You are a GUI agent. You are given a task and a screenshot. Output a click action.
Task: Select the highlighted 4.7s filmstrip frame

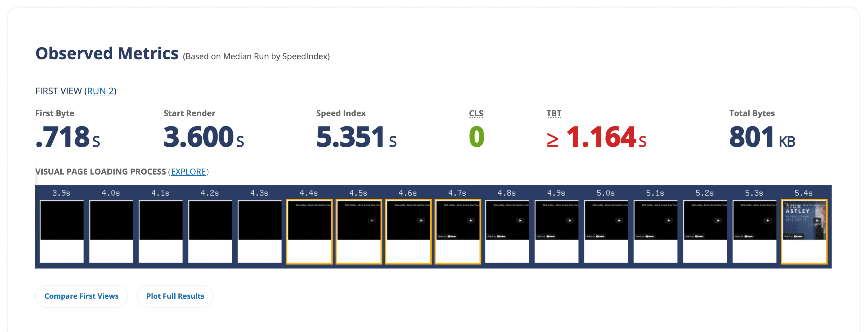point(458,231)
